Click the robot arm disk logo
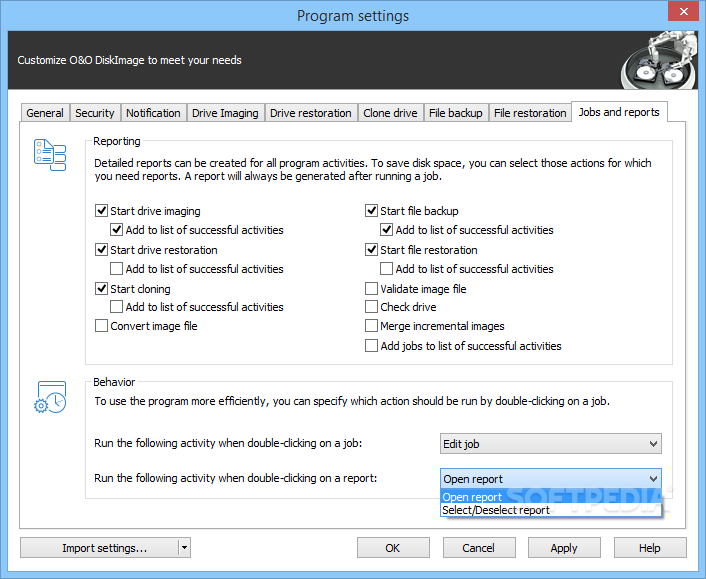 coord(658,60)
